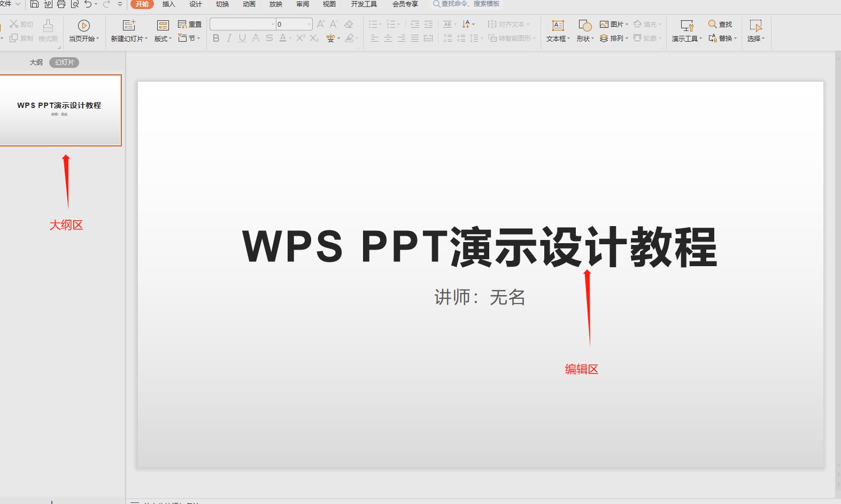Viewport: 841px width, 504px height.
Task: Redo the last undone action
Action: click(106, 4)
